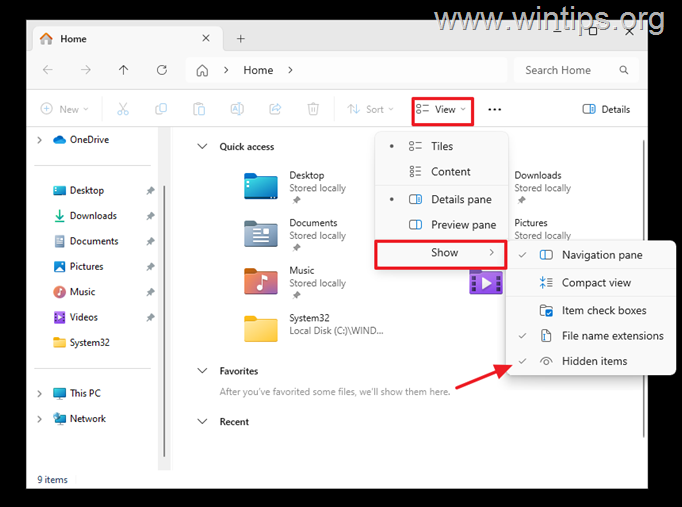This screenshot has width=682, height=507.
Task: Toggle Hidden items option
Action: click(591, 361)
